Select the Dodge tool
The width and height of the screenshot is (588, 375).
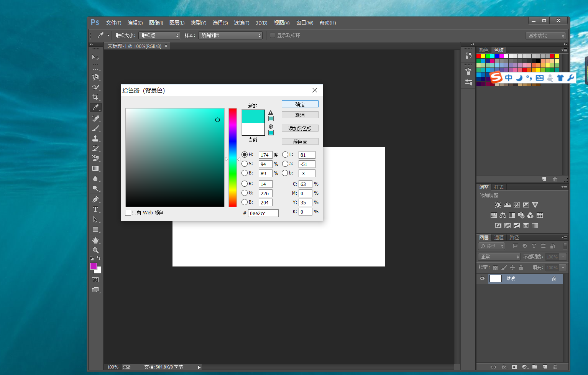[x=95, y=188]
